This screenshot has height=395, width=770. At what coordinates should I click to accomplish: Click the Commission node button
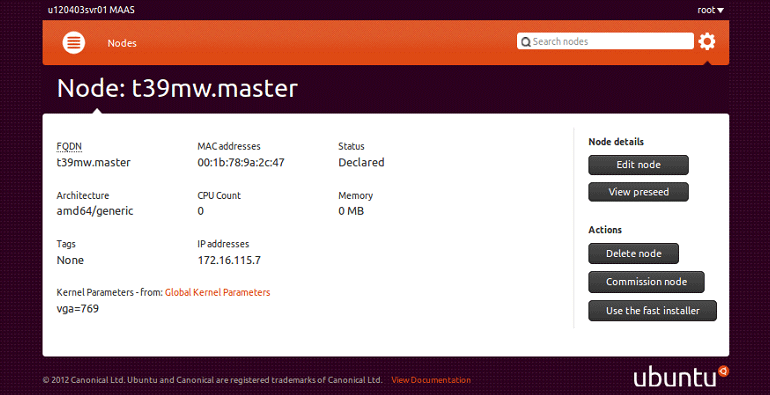tap(646, 282)
